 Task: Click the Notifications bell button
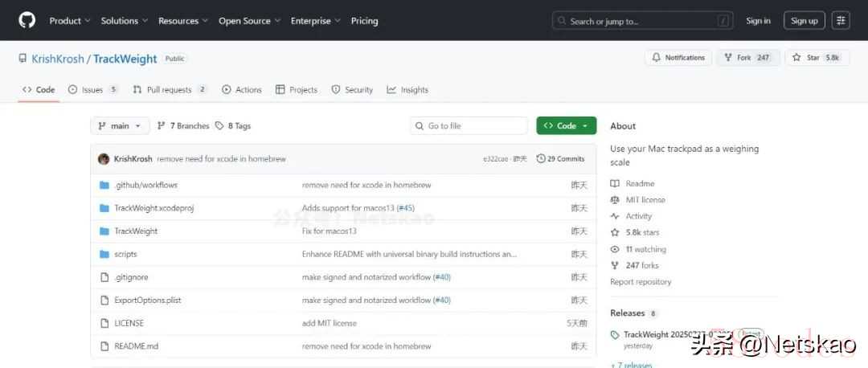[x=678, y=58]
